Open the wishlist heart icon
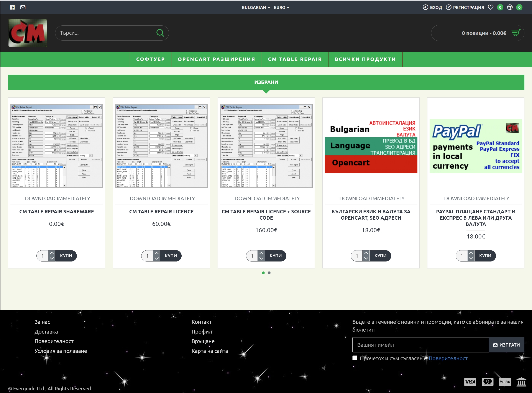The image size is (532, 393). (491, 7)
